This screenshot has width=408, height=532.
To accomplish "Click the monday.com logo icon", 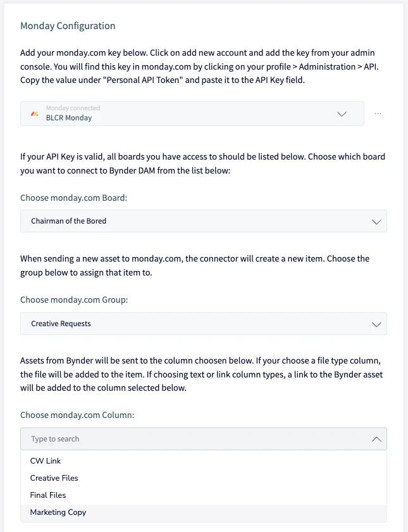I will point(35,114).
